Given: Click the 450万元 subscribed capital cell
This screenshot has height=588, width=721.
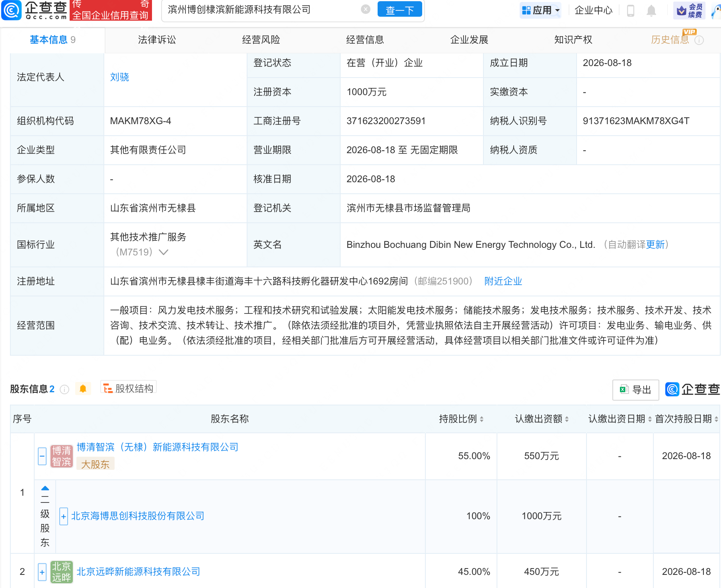Looking at the screenshot, I should (542, 572).
